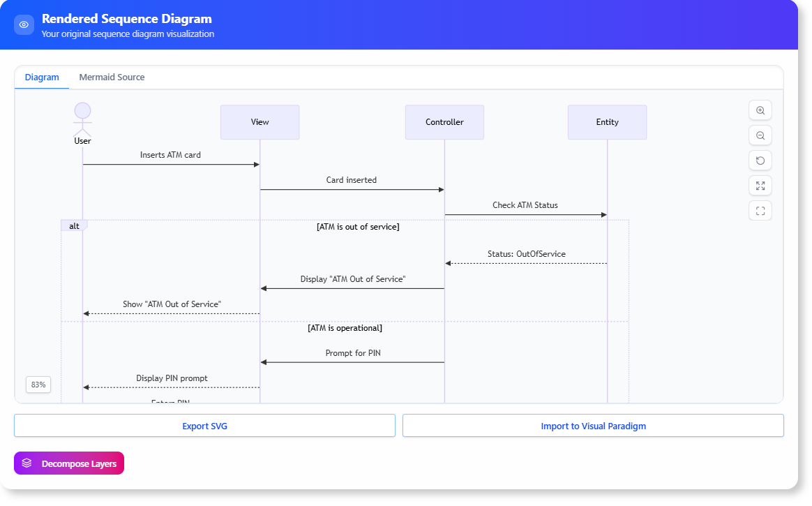Switch to the Mermaid Source tab
The width and height of the screenshot is (812, 506).
(x=112, y=77)
